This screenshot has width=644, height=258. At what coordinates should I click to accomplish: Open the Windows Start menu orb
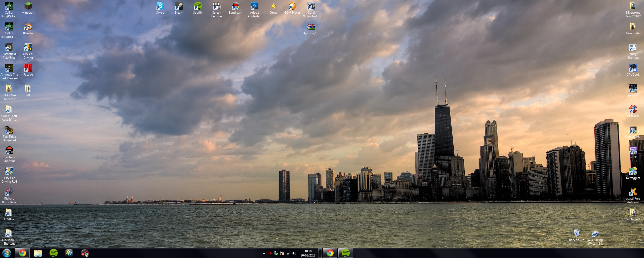7,253
